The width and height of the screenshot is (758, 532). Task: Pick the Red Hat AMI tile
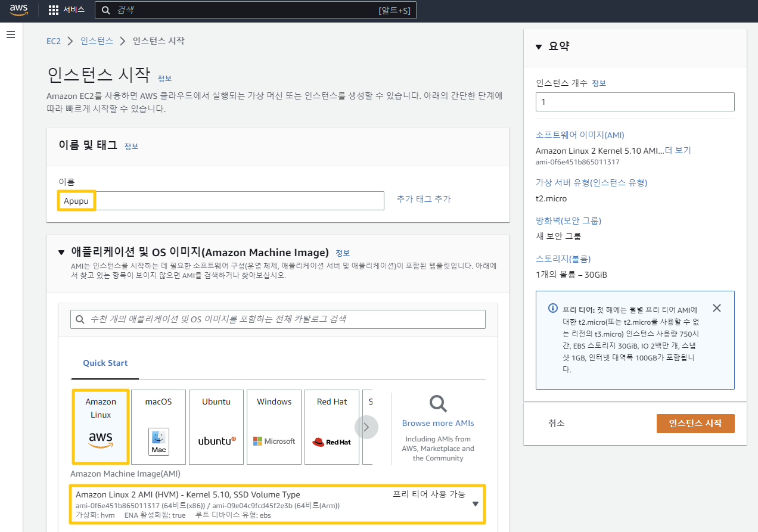(x=332, y=427)
